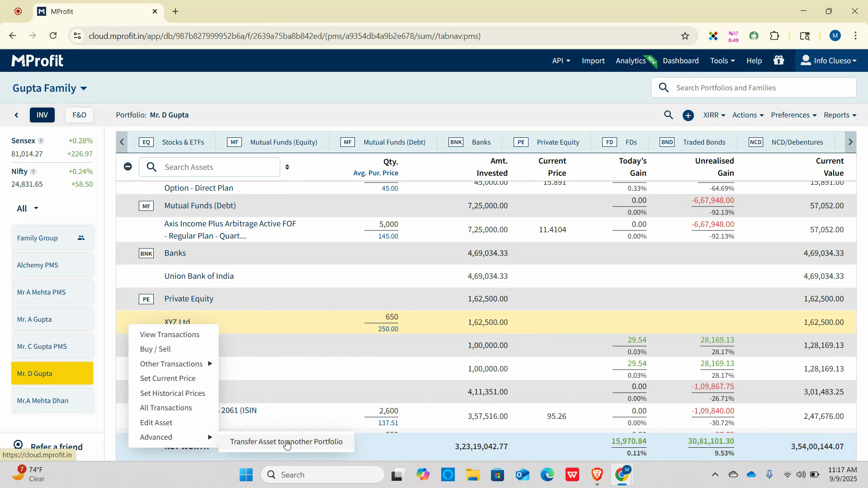Switch to F&O view toggle
This screenshot has width=868, height=488.
pyautogui.click(x=79, y=115)
